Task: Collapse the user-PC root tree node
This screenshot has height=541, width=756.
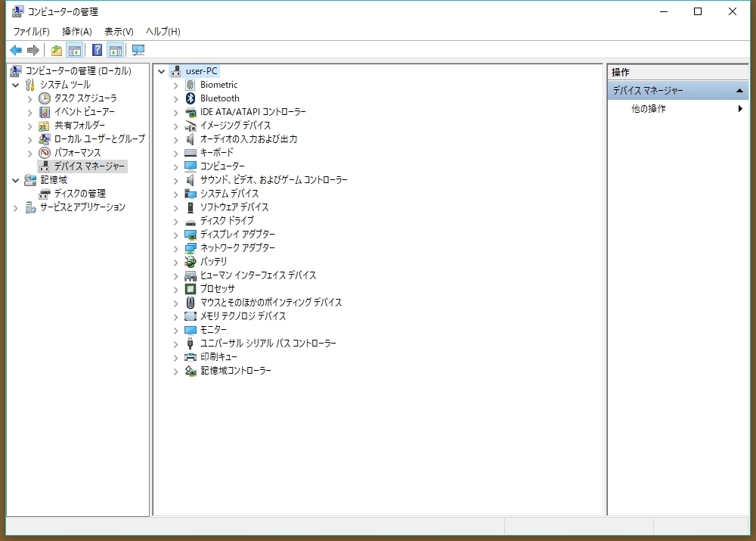Action: coord(161,70)
